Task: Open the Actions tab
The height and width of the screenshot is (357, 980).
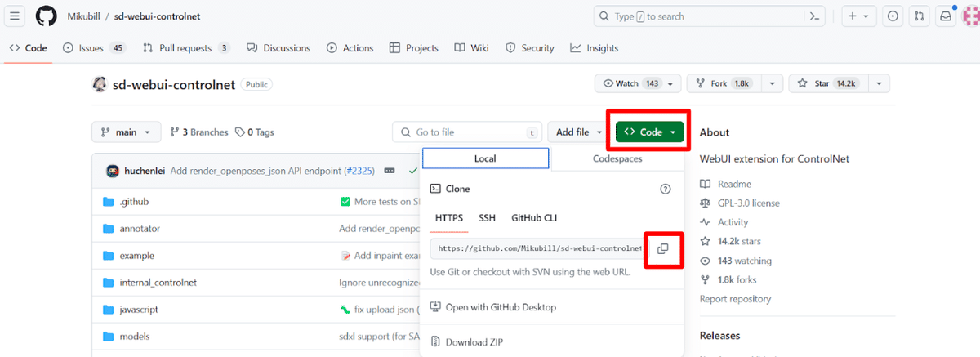Action: pyautogui.click(x=350, y=48)
